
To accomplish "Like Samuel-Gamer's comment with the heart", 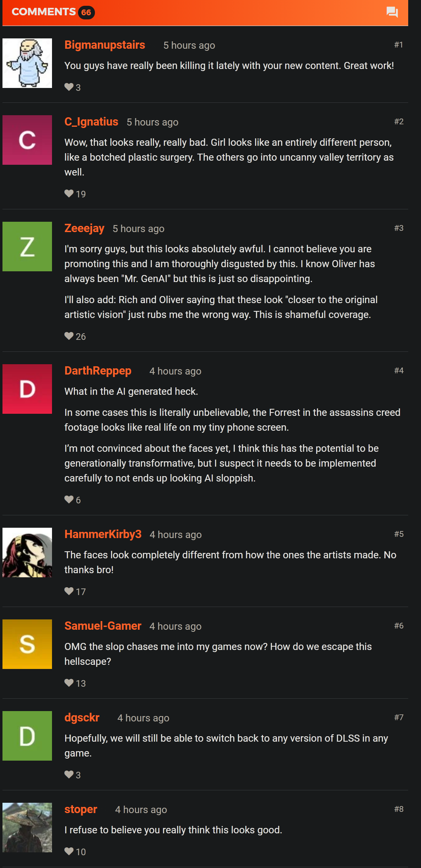I will click(x=69, y=683).
